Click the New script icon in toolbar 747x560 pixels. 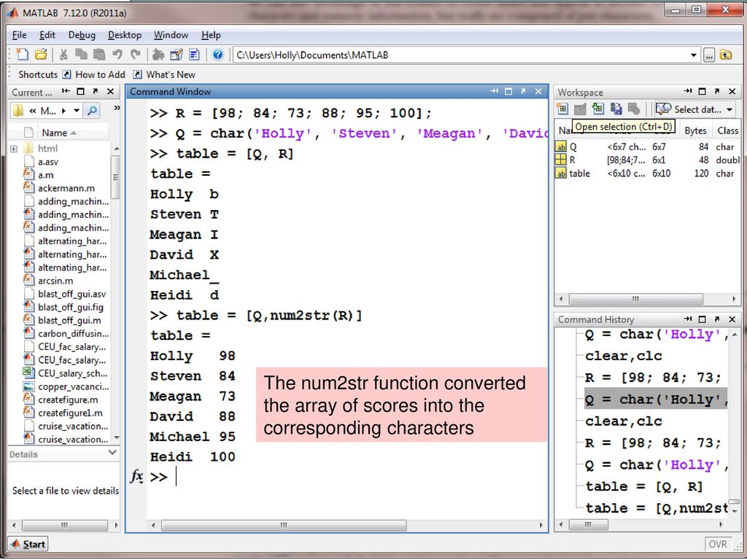pos(23,55)
